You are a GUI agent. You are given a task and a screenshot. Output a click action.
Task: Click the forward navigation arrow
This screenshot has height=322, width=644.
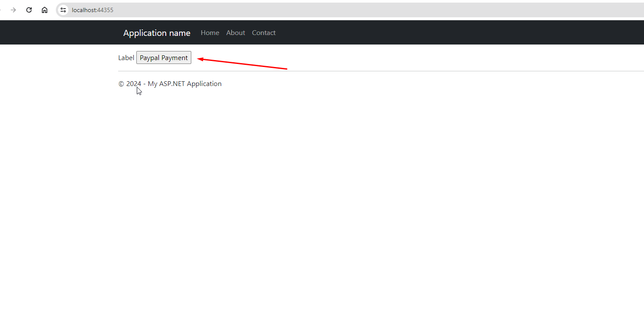pos(13,10)
